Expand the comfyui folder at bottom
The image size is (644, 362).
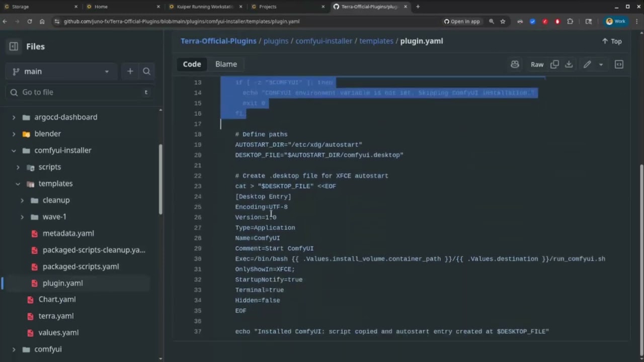point(14,349)
